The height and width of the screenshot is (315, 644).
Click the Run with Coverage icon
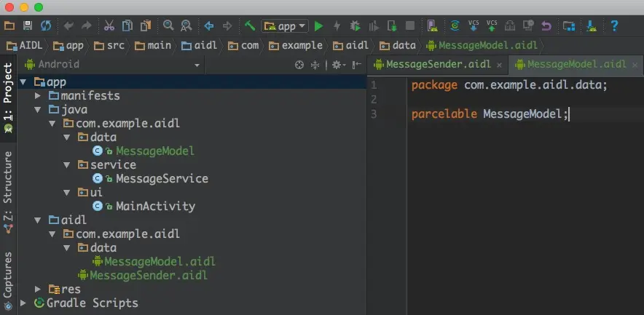[374, 26]
